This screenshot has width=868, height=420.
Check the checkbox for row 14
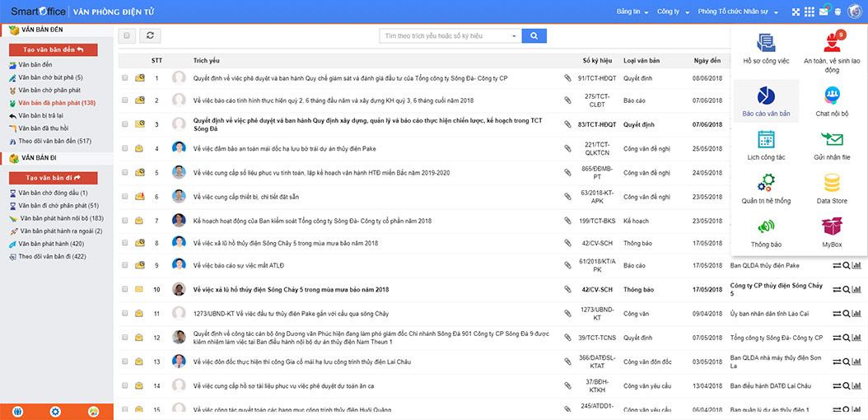pos(124,385)
